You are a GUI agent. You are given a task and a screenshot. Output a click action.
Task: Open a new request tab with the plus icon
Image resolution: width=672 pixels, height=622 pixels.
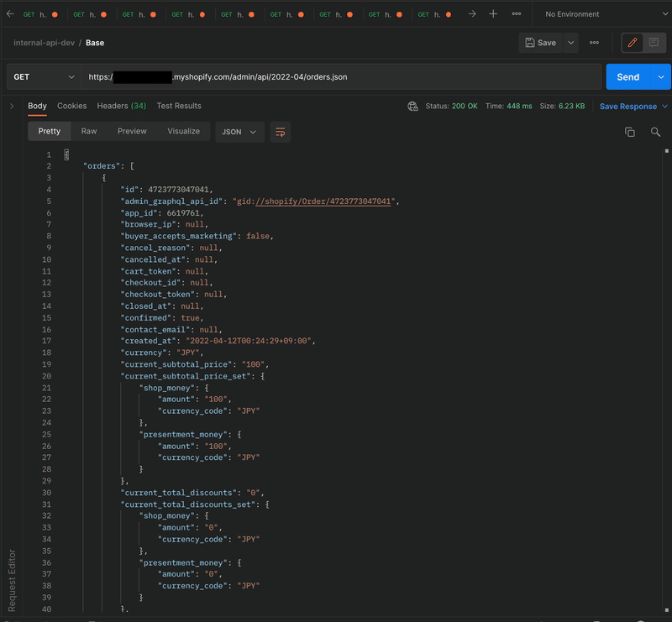point(493,14)
